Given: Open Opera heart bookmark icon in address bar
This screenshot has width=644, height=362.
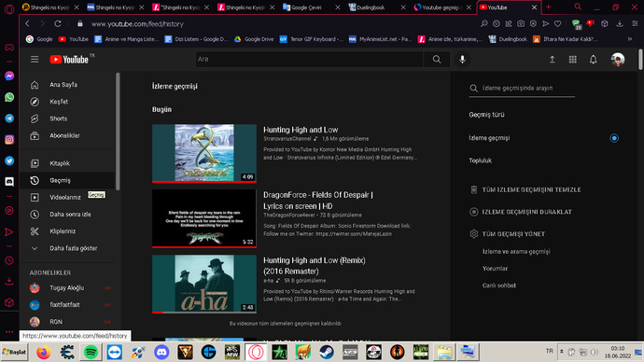Looking at the screenshot, I should [557, 24].
